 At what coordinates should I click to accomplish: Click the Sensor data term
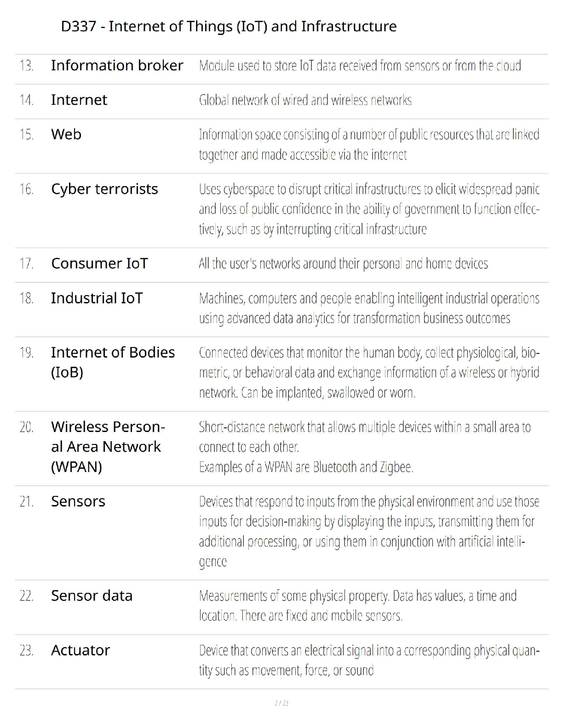pyautogui.click(x=92, y=596)
